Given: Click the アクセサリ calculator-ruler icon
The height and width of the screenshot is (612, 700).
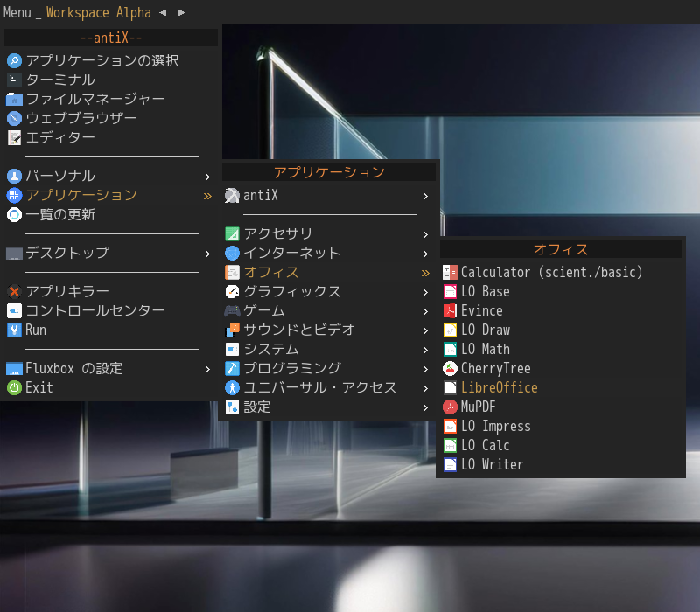Looking at the screenshot, I should (232, 233).
